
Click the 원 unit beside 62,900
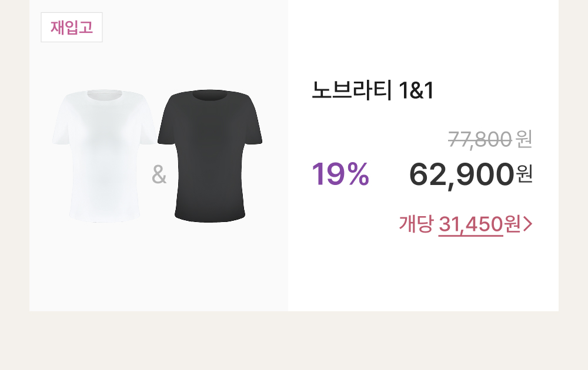point(524,174)
